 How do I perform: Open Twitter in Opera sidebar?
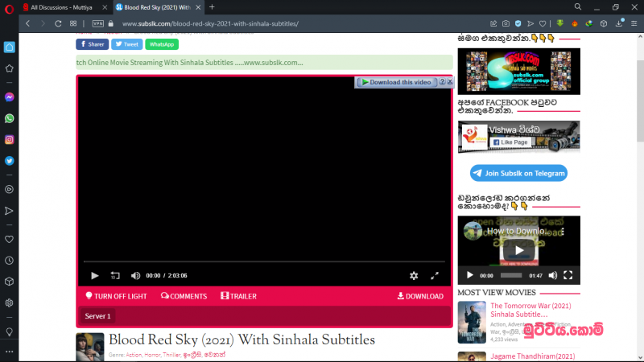9,161
